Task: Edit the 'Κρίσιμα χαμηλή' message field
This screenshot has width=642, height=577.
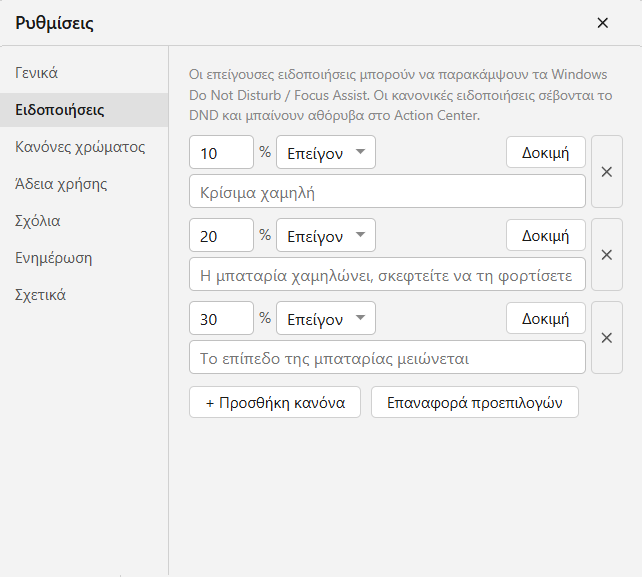Action: point(387,191)
